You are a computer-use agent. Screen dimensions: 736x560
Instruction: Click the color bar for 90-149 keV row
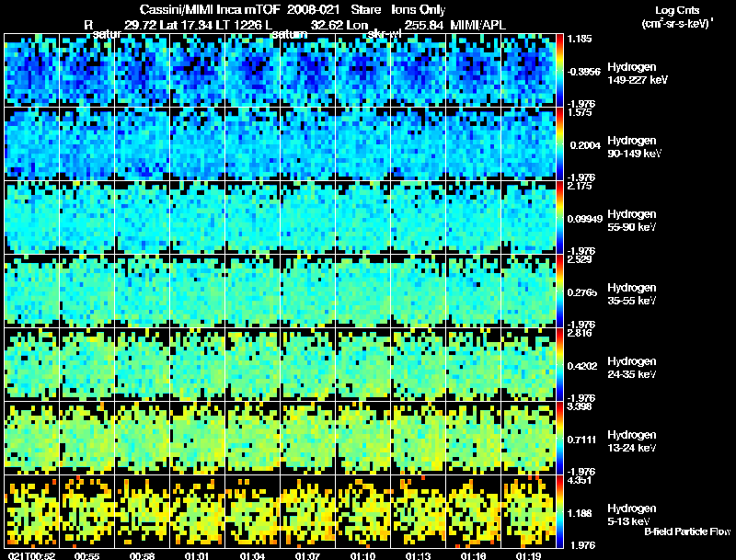(559, 144)
